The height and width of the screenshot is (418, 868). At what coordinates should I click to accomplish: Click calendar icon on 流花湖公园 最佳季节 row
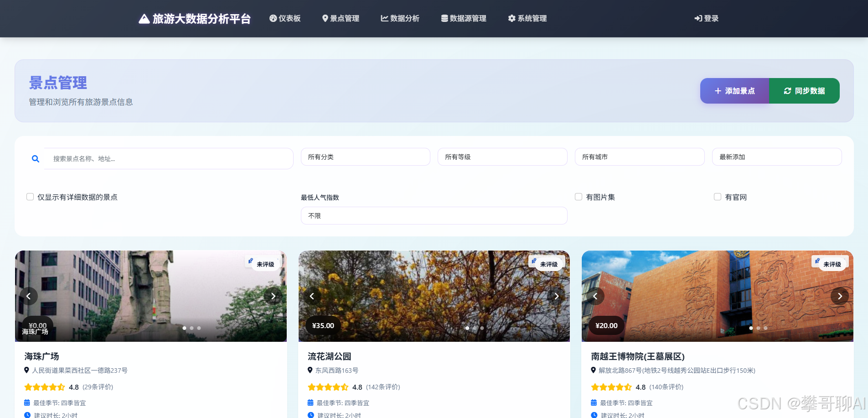click(310, 402)
